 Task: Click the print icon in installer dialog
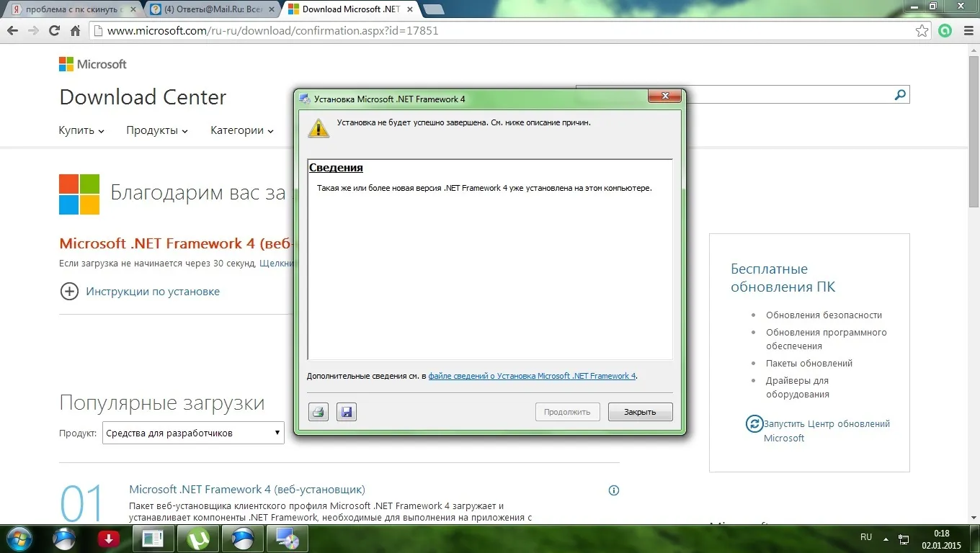pos(318,412)
